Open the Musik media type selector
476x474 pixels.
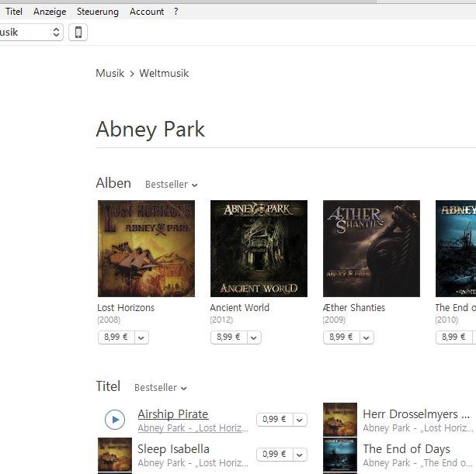(30, 32)
